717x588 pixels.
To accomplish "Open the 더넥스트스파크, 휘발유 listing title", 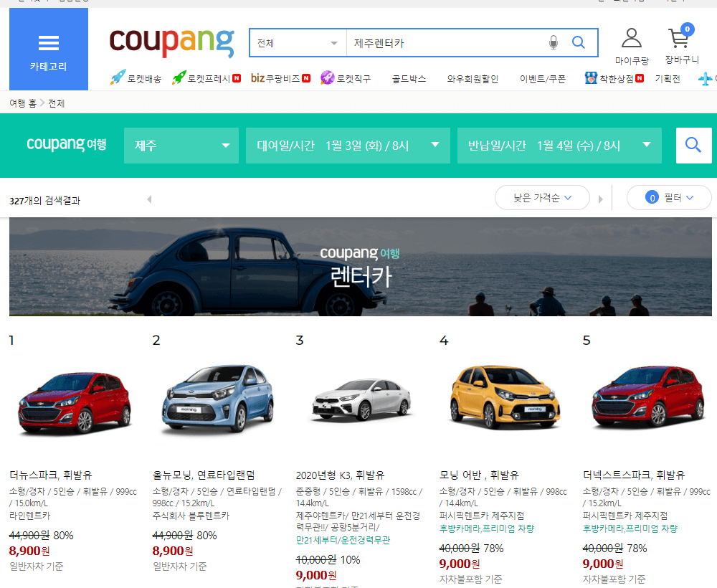I will coord(634,475).
